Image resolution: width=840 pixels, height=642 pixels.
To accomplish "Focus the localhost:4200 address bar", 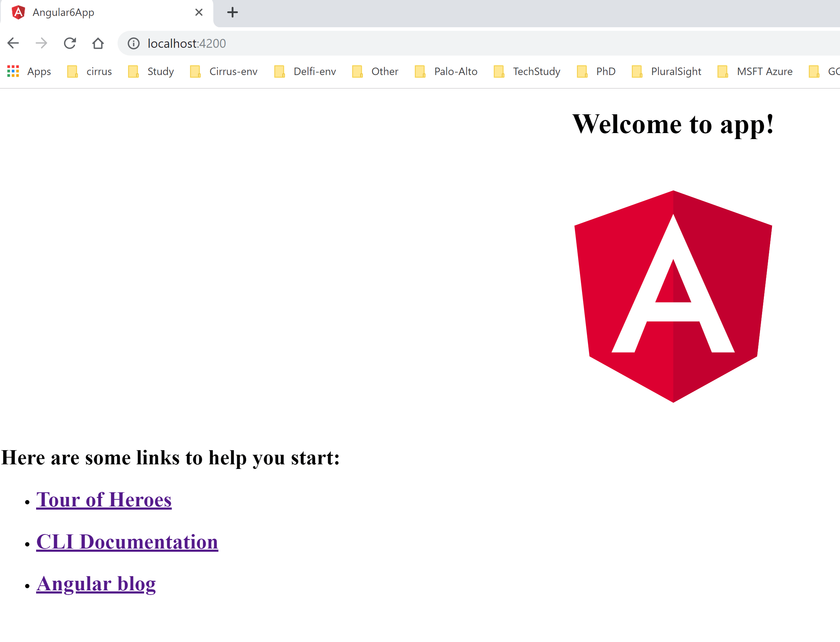I will tap(478, 43).
